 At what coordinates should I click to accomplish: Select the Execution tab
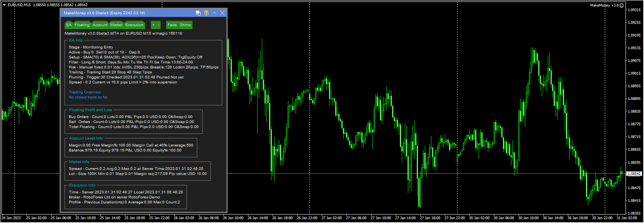coord(134,25)
